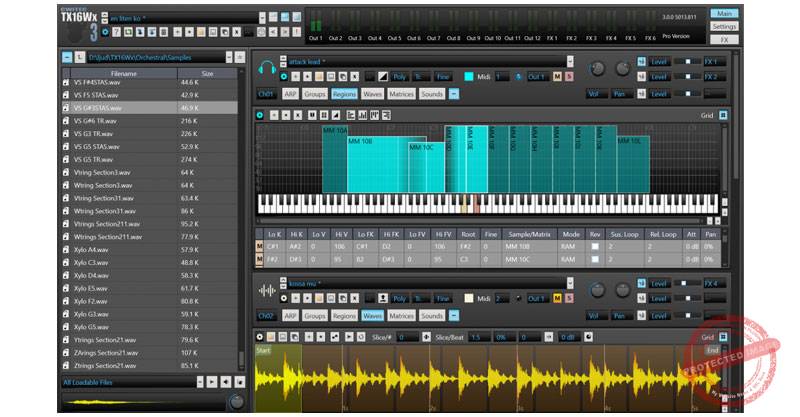Toggle the FX 1 send enable button on channel 1
Image resolution: width=800 pixels, height=417 pixels.
pos(641,61)
